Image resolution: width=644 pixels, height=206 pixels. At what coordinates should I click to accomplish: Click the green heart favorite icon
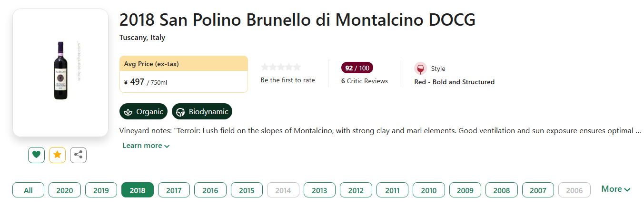click(36, 155)
